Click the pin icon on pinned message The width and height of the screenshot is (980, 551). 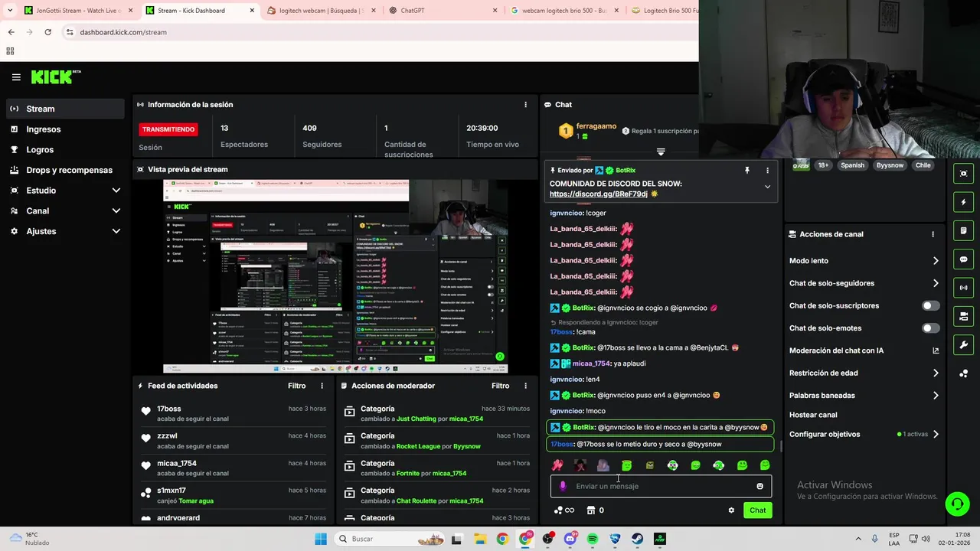(747, 171)
